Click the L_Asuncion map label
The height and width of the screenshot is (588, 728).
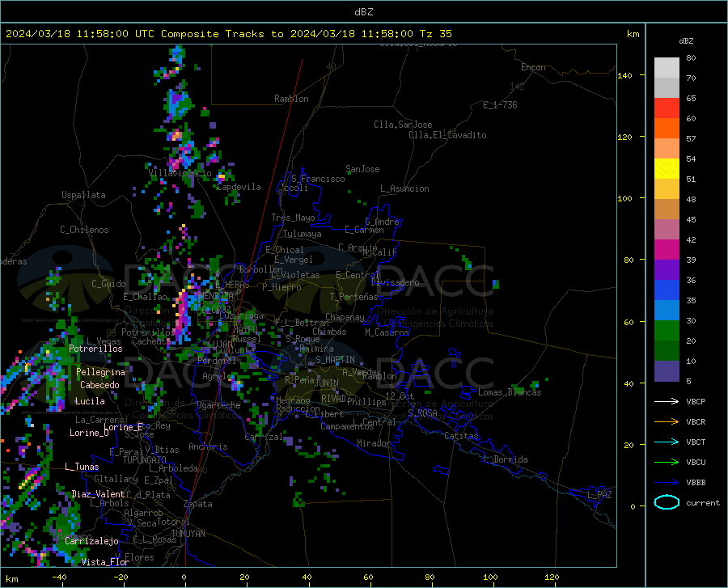click(405, 188)
